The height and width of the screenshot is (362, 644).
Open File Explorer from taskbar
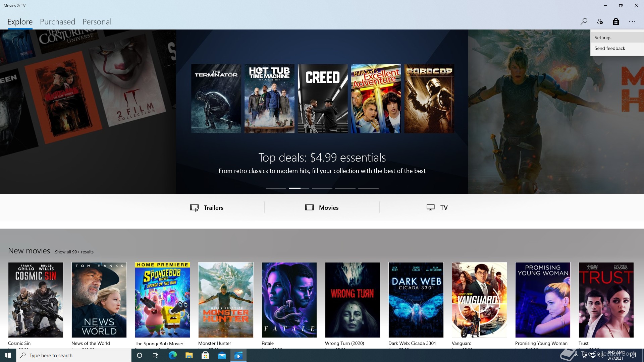tap(189, 355)
